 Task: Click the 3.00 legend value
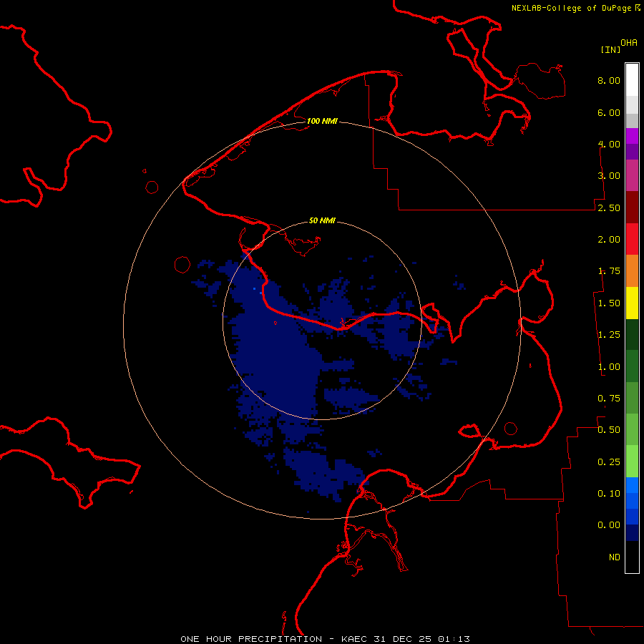609,176
